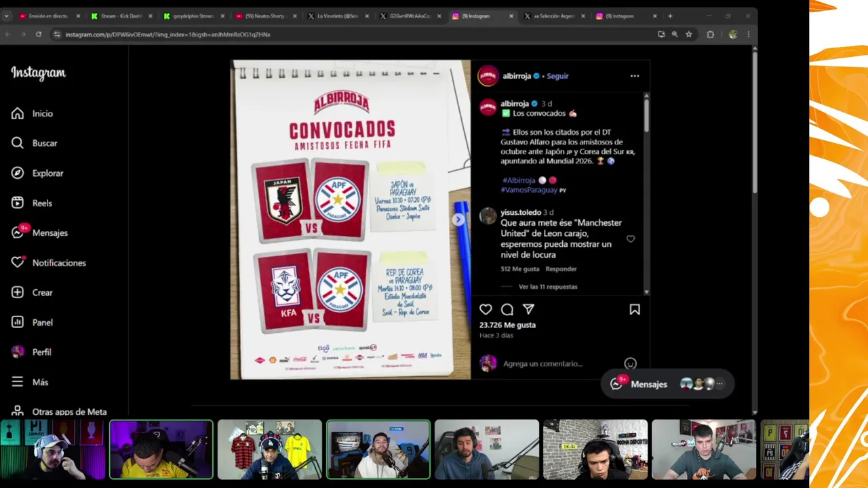Switch to the Emisión en directo tab
This screenshot has width=868, height=488.
49,16
